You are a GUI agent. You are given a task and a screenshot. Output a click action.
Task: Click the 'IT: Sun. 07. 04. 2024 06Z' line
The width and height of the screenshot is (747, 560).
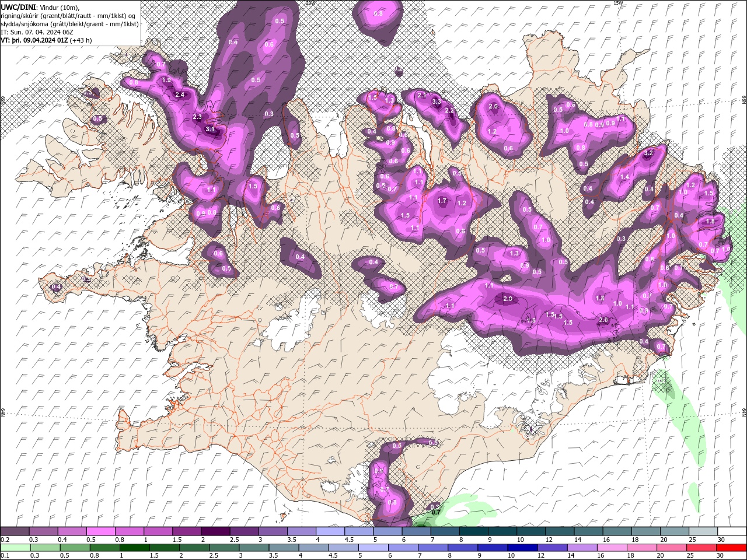[38, 32]
